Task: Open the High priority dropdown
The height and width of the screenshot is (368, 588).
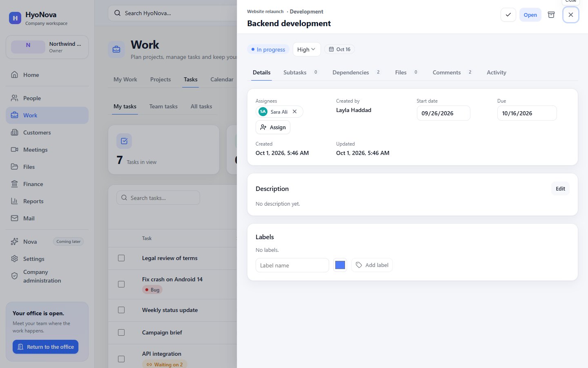Action: tap(307, 49)
